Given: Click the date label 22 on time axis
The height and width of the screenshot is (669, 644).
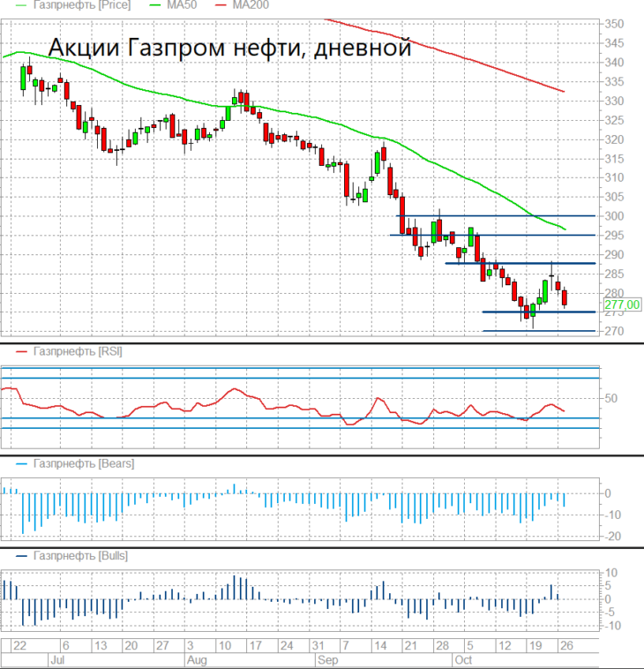Looking at the screenshot, I should click(x=19, y=645).
